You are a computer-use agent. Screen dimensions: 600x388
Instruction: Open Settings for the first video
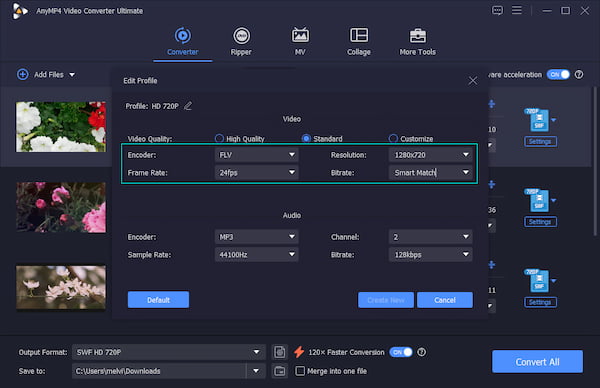point(540,142)
